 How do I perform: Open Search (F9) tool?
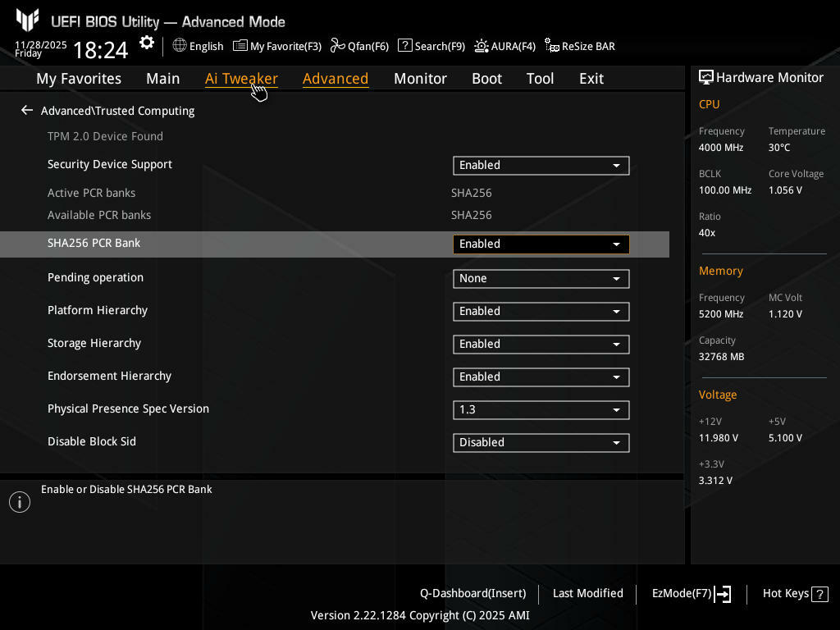click(x=431, y=46)
